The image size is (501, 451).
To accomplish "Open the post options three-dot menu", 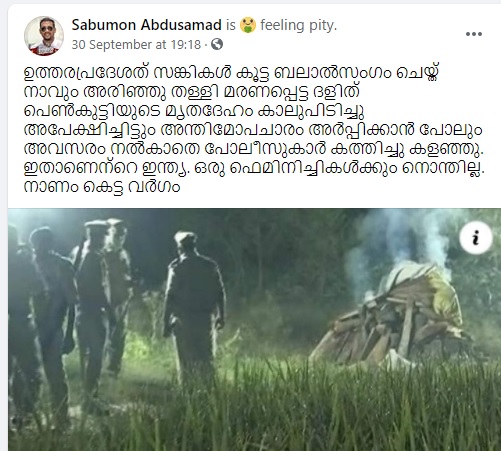I will tap(474, 34).
